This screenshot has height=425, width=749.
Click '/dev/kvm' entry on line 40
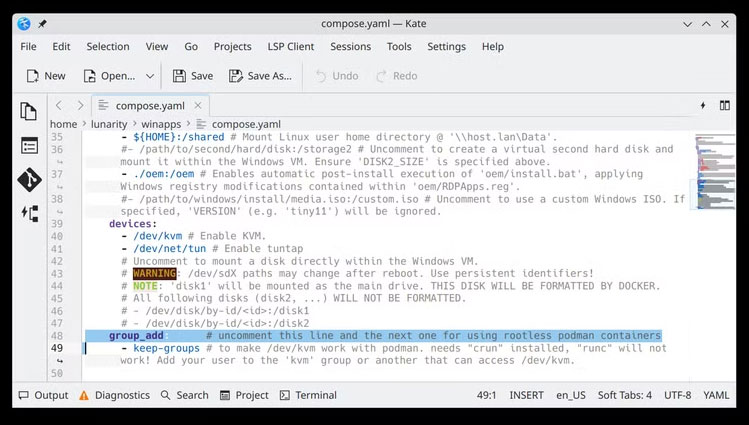[157, 236]
